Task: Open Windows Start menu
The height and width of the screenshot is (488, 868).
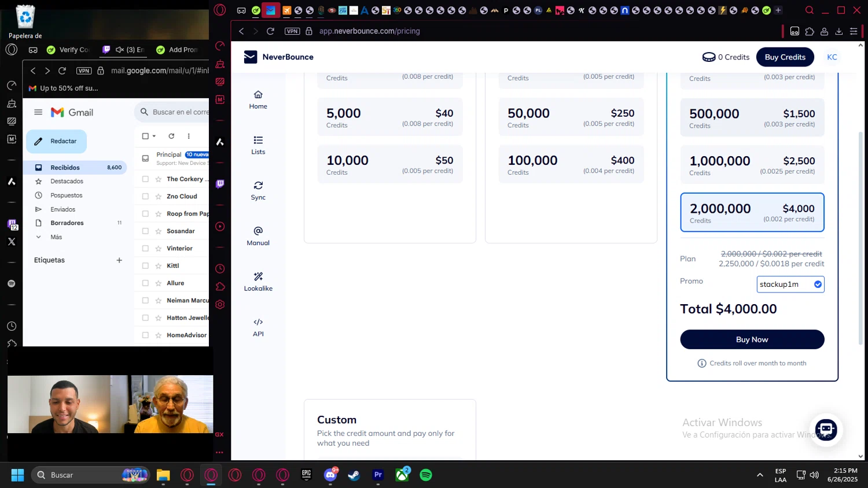Action: pyautogui.click(x=17, y=475)
